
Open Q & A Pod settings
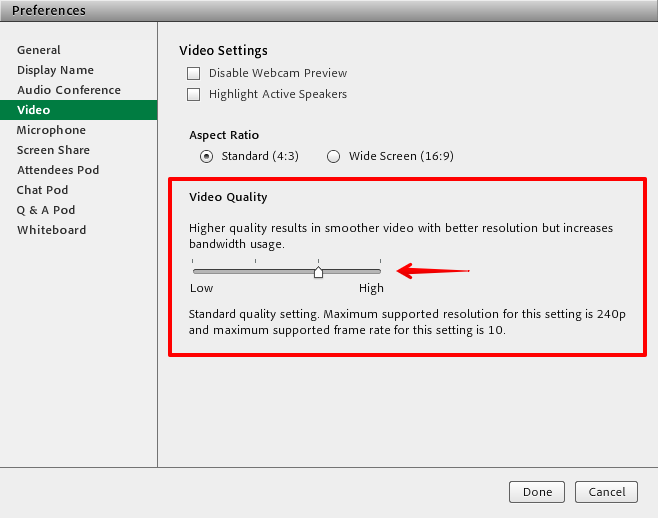(46, 210)
